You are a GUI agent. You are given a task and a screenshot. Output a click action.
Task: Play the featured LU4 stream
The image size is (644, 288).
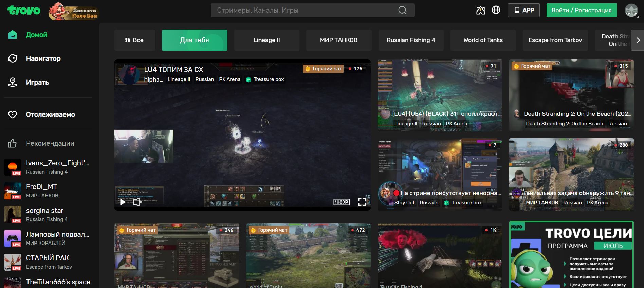pyautogui.click(x=123, y=202)
